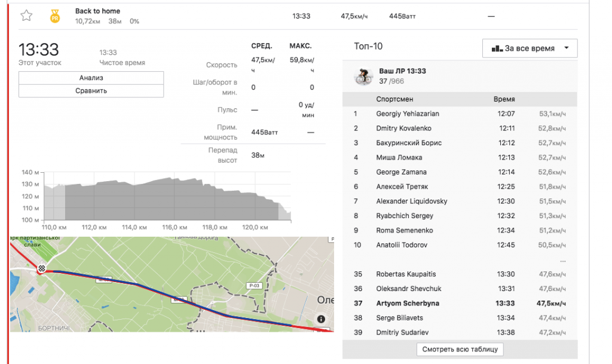
Task: Select Бакуринский Борис in the leaderboard
Action: 409,143
